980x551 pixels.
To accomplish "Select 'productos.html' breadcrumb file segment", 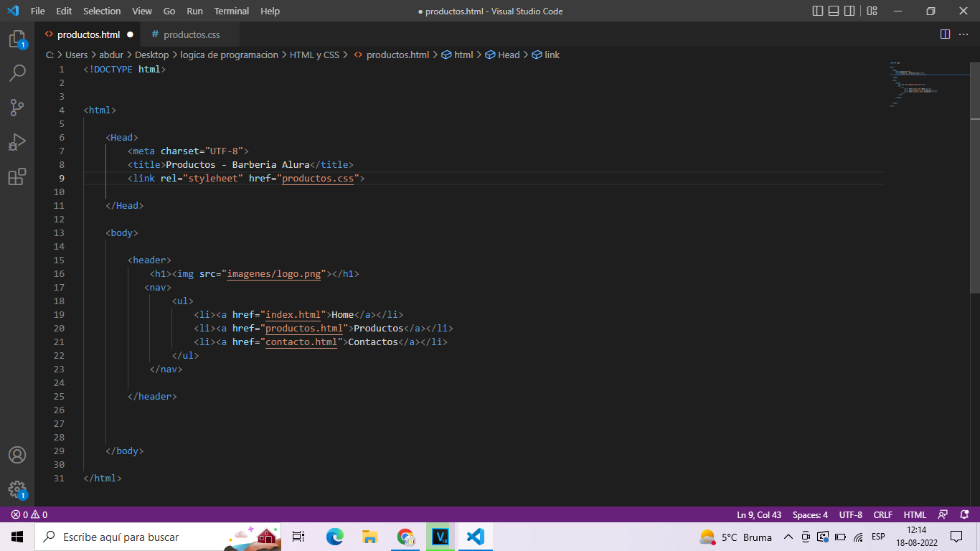I will (392, 55).
